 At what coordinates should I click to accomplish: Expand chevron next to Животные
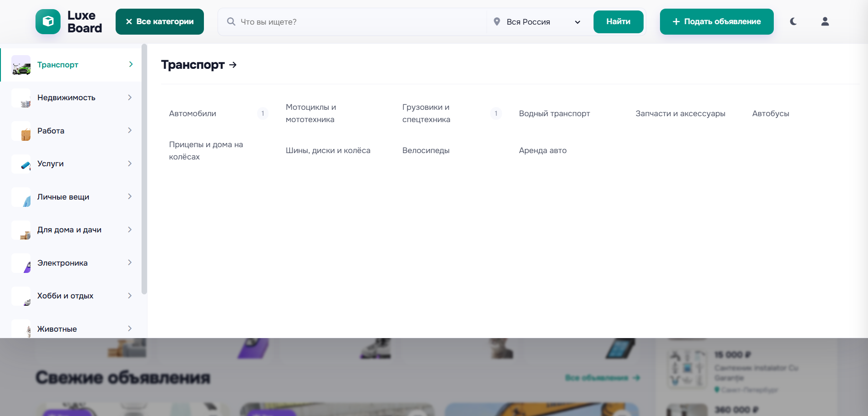point(130,329)
